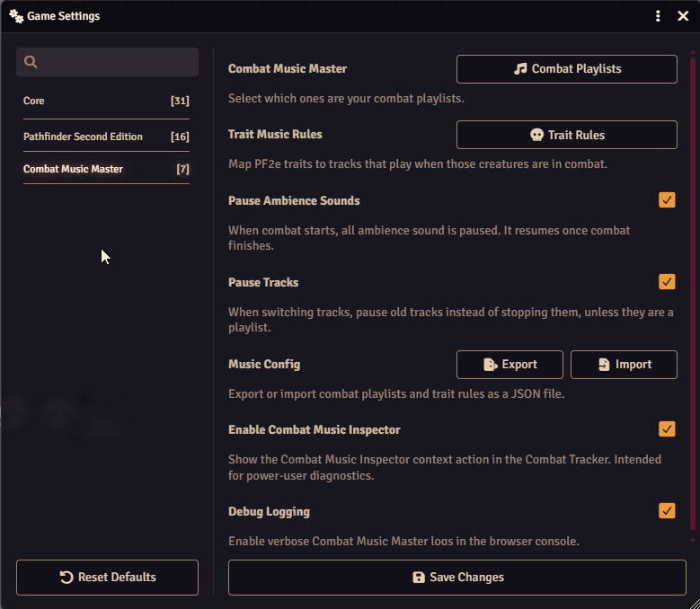Viewport: 700px width, 609px height.
Task: Switch to the Core settings category
Action: pyautogui.click(x=106, y=101)
